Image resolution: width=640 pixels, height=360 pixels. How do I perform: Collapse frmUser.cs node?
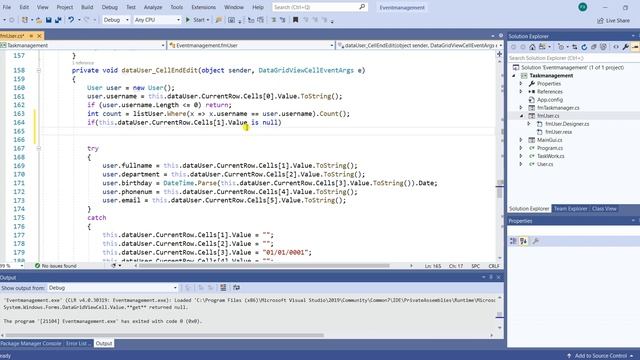[x=521, y=116]
